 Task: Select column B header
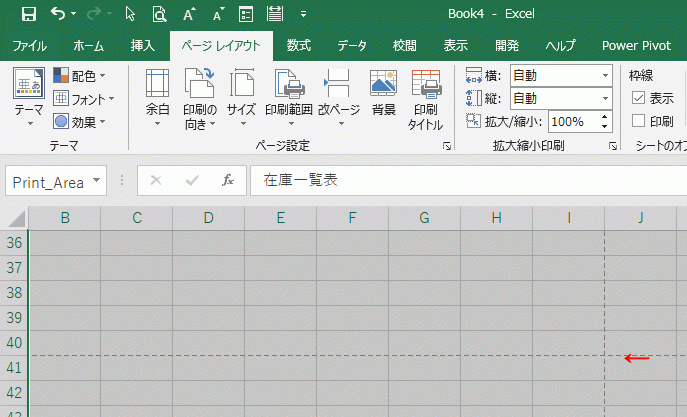click(65, 218)
